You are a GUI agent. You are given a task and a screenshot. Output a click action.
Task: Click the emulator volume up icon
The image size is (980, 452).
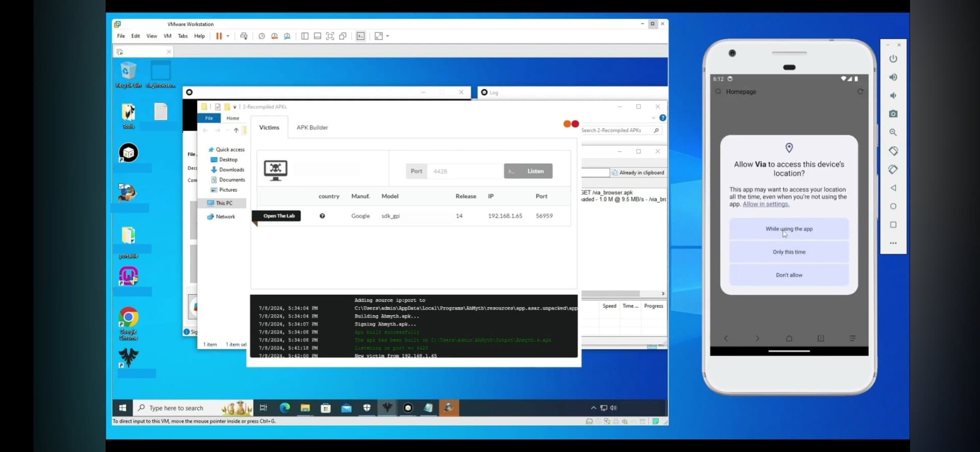[x=893, y=77]
